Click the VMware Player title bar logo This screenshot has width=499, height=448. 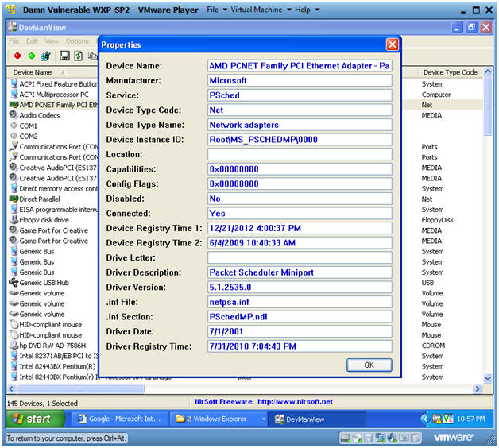click(x=11, y=10)
